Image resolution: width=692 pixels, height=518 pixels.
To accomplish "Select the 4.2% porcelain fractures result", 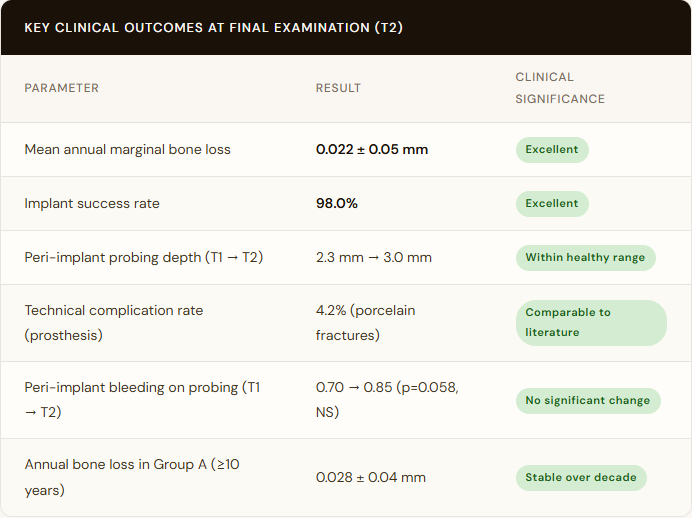I will (366, 322).
